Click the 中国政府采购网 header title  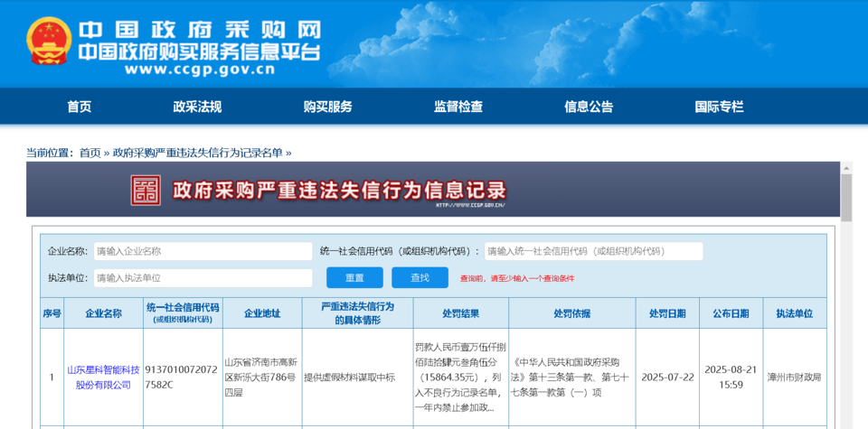(199, 30)
